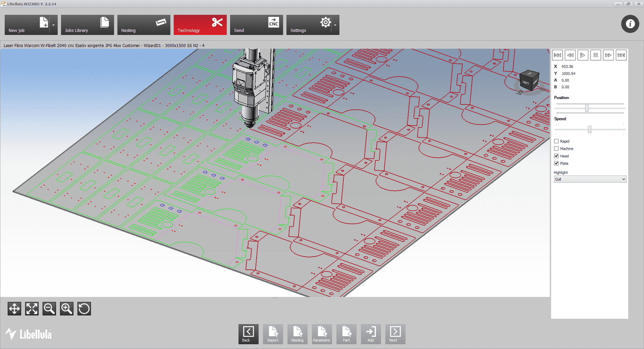Viewport: 644px width, 349px height.
Task: Click the fit-to-screen zoom icon
Action: coord(32,309)
